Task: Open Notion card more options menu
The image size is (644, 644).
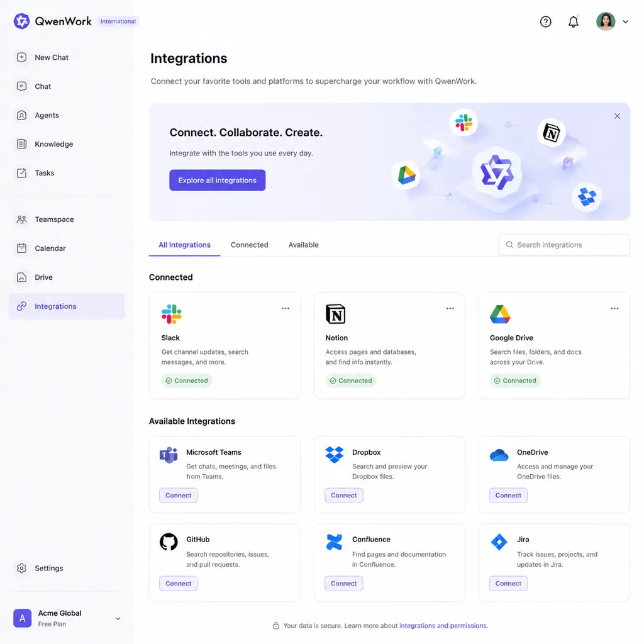Action: [x=450, y=308]
